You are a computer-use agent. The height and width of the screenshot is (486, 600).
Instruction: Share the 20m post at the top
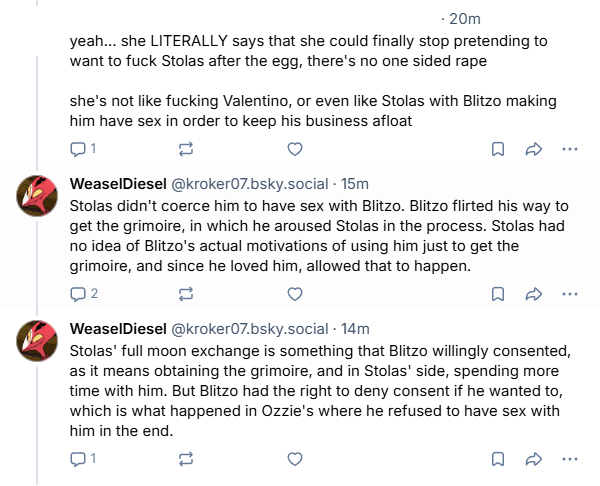[533, 149]
